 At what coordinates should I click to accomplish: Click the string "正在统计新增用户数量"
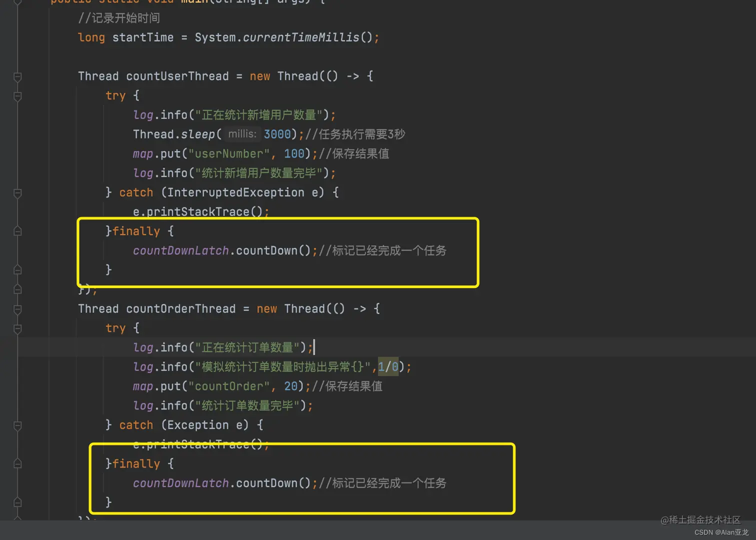(x=259, y=115)
